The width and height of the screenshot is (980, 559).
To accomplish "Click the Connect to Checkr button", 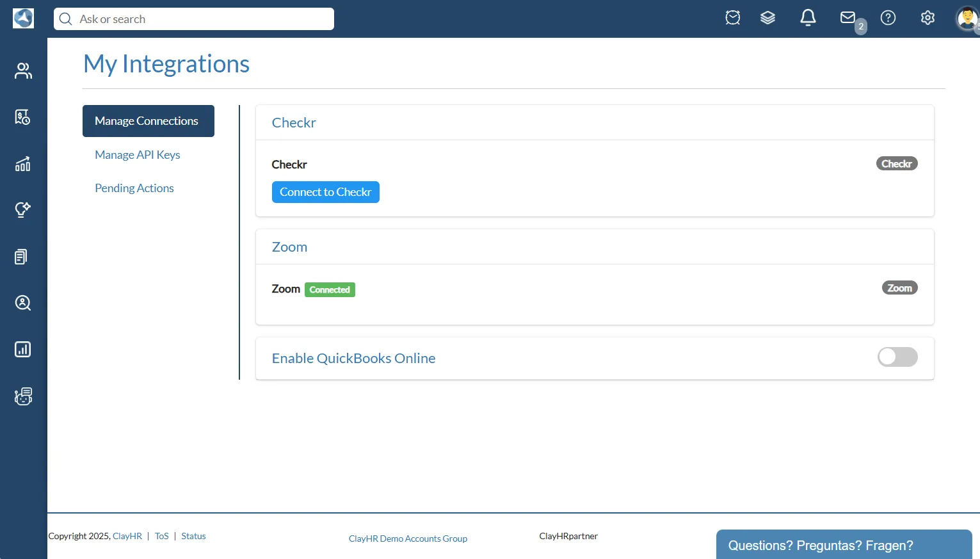I will click(x=326, y=192).
